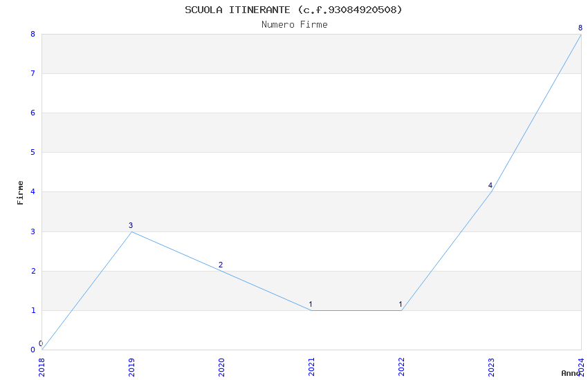Select the x-axis year 2021
Image resolution: width=588 pixels, height=380 pixels.
(311, 368)
